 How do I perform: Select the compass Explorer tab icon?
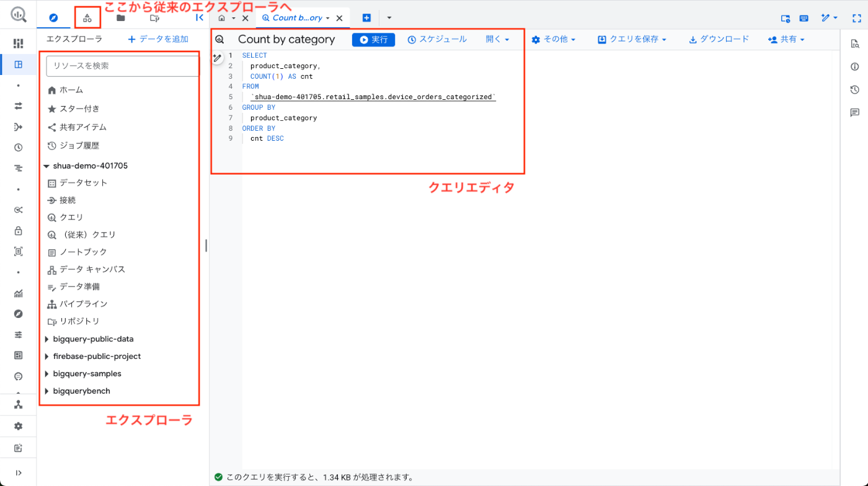(53, 18)
